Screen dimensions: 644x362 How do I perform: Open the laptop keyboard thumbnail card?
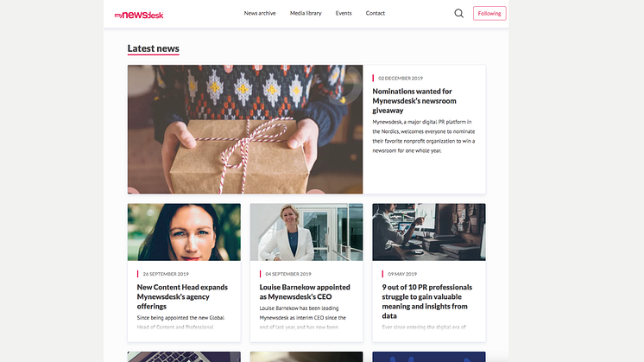tap(184, 357)
